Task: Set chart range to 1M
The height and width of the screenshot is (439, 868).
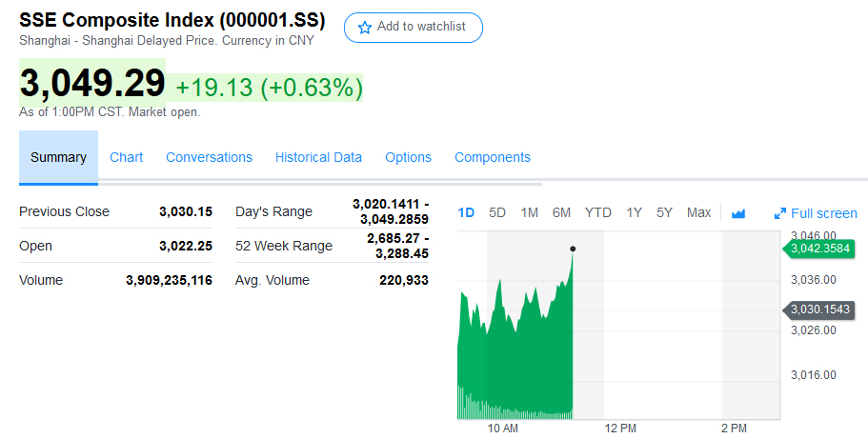Action: tap(530, 212)
